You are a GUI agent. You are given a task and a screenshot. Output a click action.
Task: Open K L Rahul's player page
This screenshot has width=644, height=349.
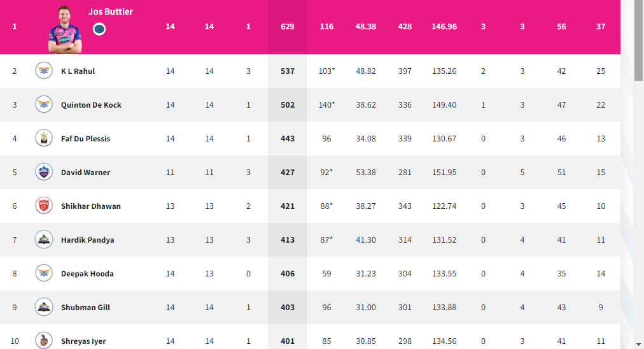78,71
